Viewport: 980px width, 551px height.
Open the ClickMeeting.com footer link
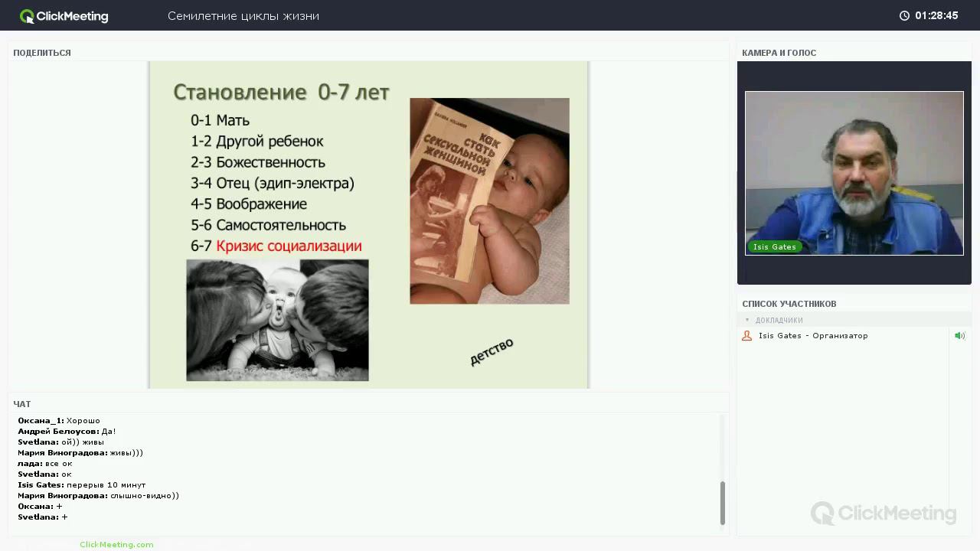(116, 544)
